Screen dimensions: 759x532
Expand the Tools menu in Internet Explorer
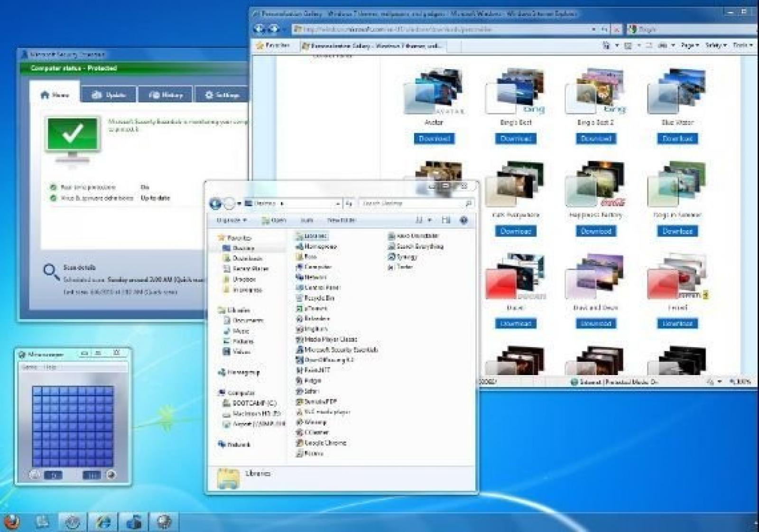click(742, 45)
